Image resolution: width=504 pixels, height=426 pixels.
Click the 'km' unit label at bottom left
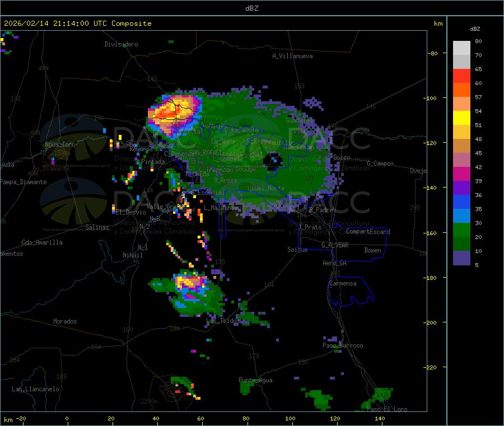point(8,420)
